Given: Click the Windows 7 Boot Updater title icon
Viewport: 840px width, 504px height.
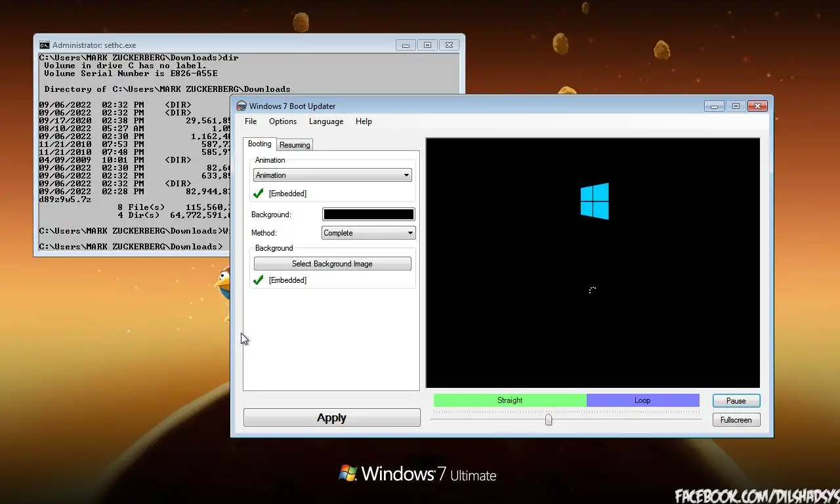Looking at the screenshot, I should (241, 106).
